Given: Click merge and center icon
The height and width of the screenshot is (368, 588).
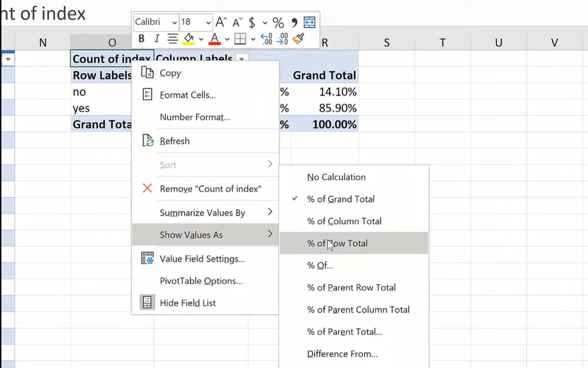Looking at the screenshot, I should point(310,22).
